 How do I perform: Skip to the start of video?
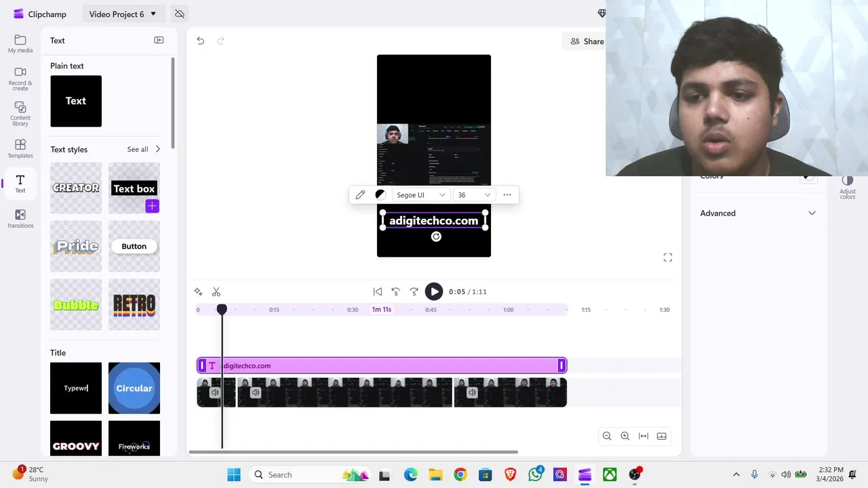(378, 291)
